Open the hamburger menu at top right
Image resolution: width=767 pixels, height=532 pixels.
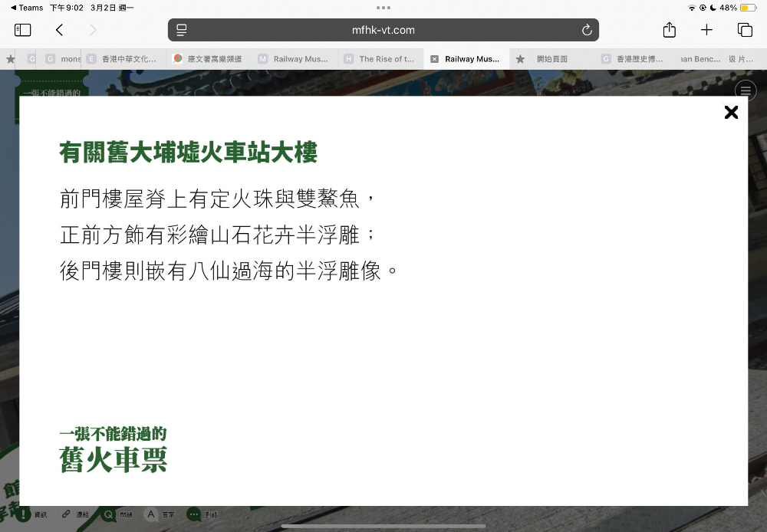pyautogui.click(x=746, y=90)
